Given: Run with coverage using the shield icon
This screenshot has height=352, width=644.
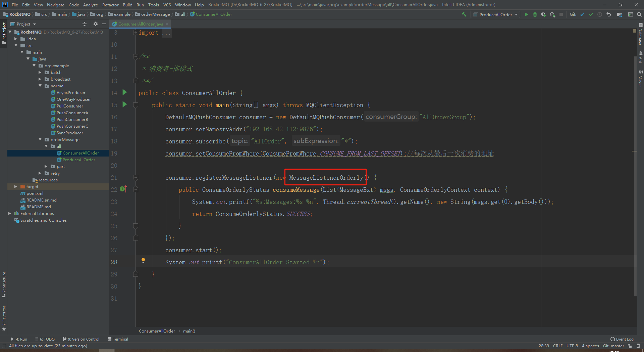Looking at the screenshot, I should point(543,14).
